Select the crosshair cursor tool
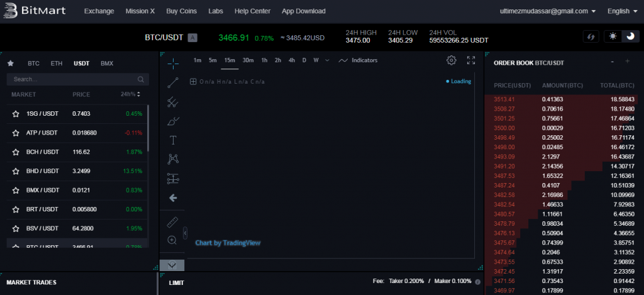644x295 pixels. 173,63
